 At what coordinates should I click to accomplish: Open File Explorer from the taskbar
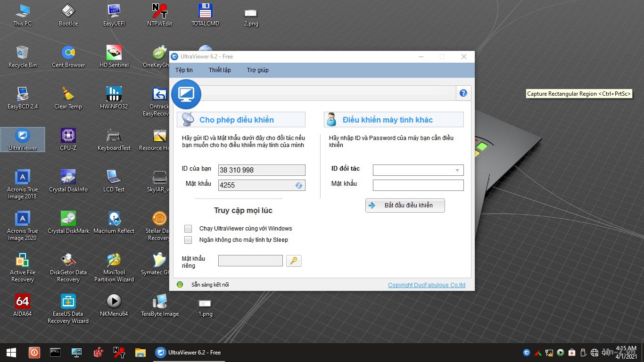click(140, 352)
